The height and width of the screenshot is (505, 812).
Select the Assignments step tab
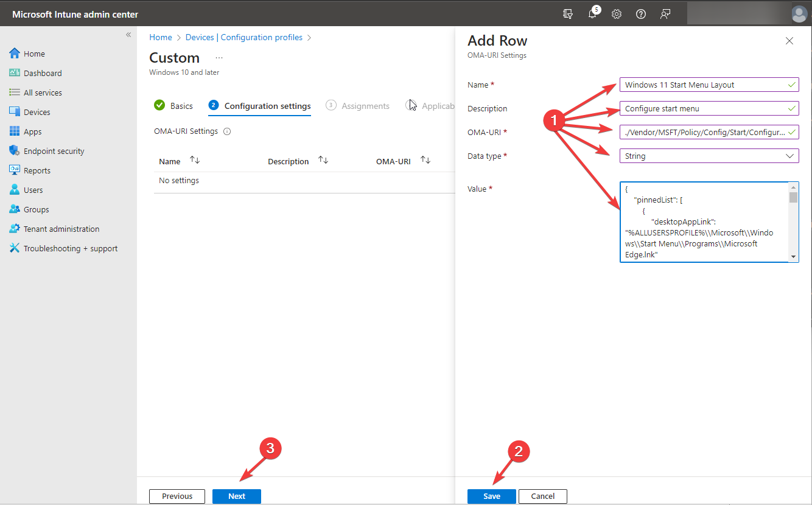358,105
